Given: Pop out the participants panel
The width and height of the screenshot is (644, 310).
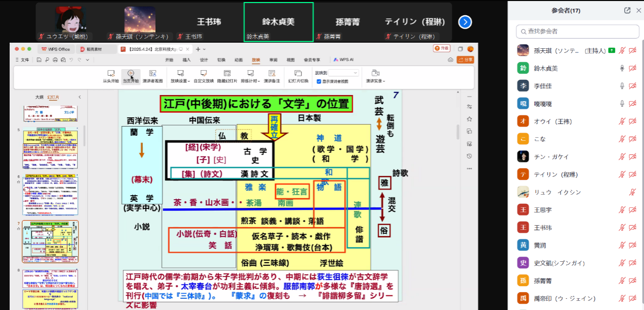Looking at the screenshot, I should [627, 10].
